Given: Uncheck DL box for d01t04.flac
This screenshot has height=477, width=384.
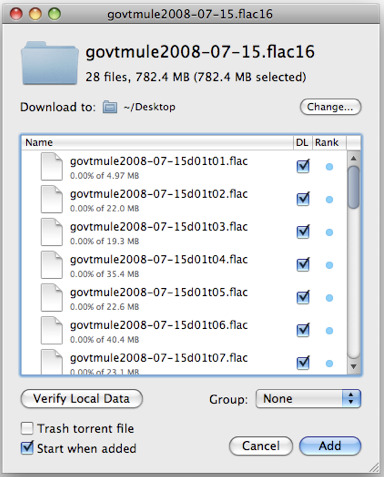Looking at the screenshot, I should (x=303, y=265).
